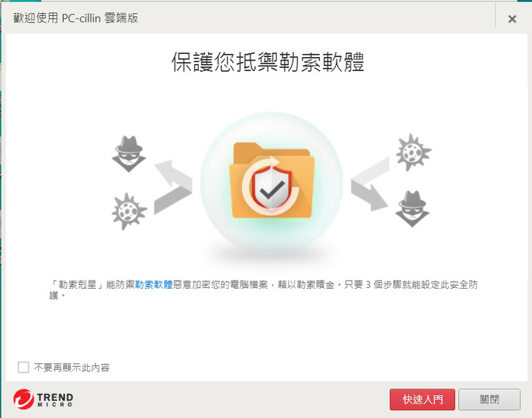Screen dimensions: 532x418
Task: Click the bottom-right hacker with hat icon
Action: pos(412,209)
